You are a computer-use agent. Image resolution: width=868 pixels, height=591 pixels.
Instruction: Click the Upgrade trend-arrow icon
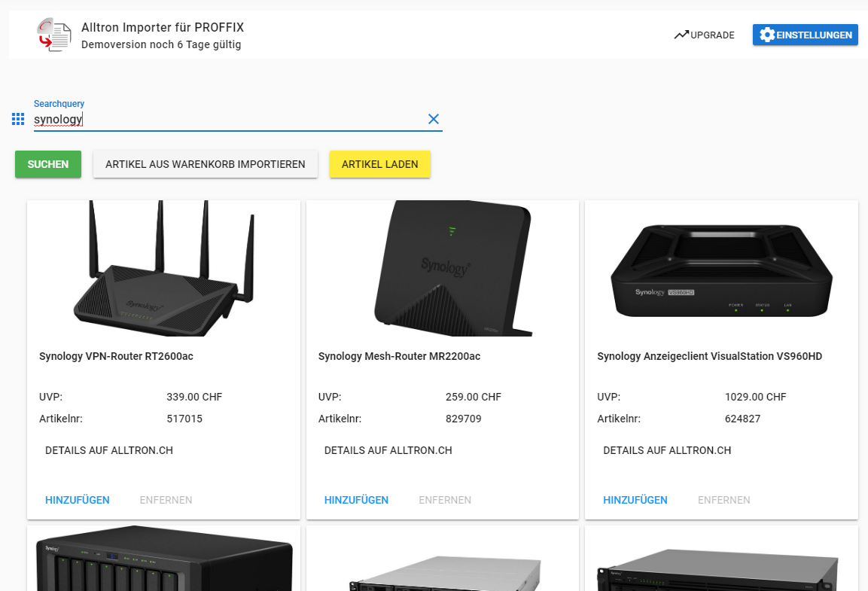[682, 34]
